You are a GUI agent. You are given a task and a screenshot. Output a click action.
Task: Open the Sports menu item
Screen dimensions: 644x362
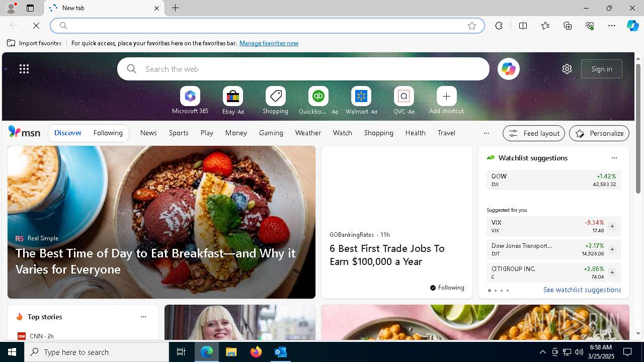click(179, 133)
